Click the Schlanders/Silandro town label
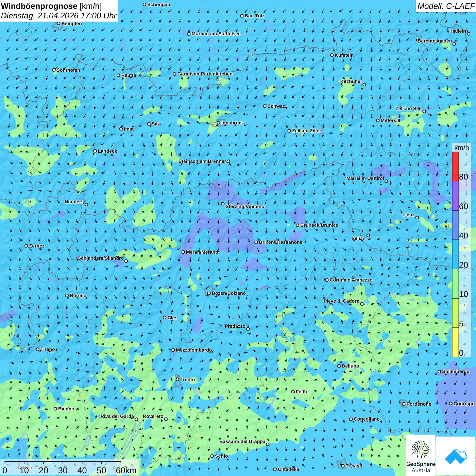 101,258
